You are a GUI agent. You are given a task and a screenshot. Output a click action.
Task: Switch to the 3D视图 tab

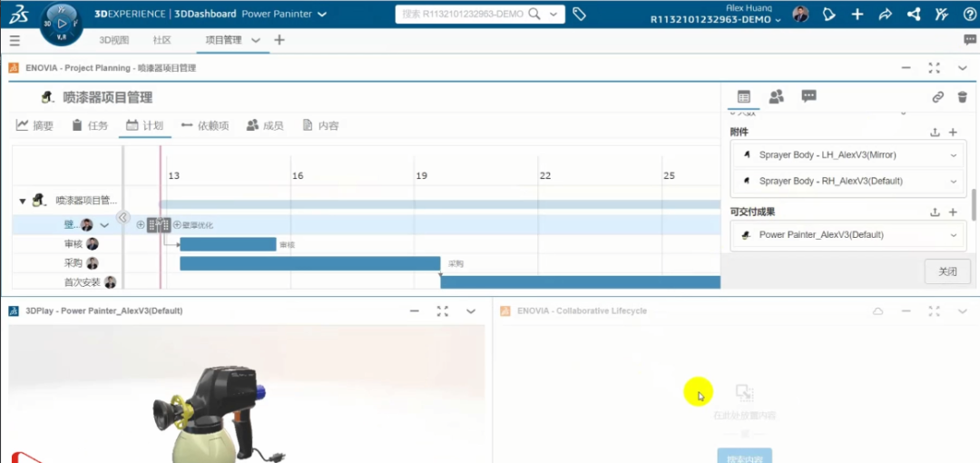113,40
